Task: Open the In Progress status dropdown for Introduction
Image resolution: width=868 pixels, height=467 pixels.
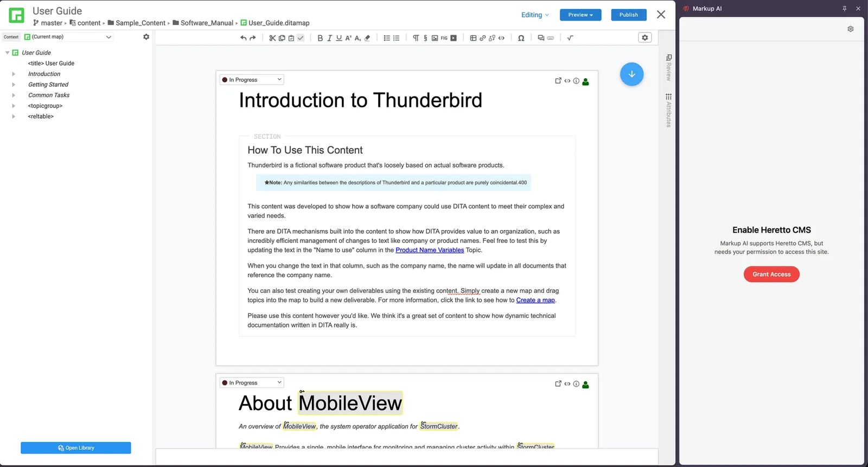Action: tap(252, 80)
